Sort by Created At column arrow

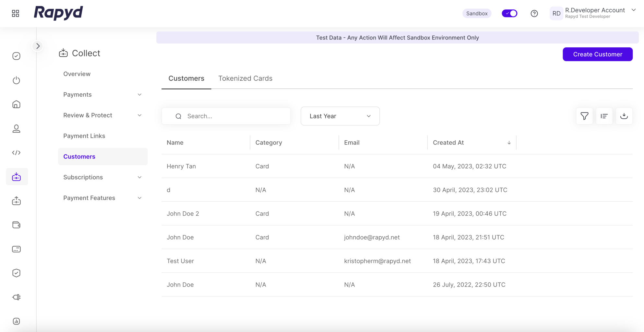point(509,143)
